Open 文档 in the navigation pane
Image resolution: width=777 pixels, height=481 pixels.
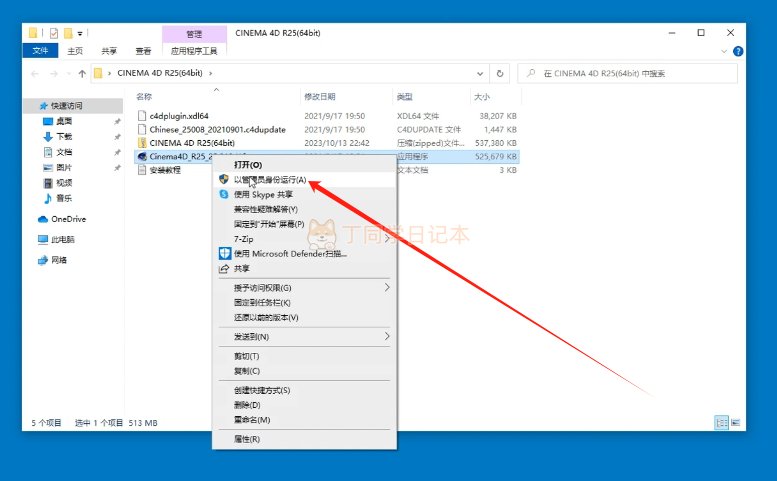64,152
